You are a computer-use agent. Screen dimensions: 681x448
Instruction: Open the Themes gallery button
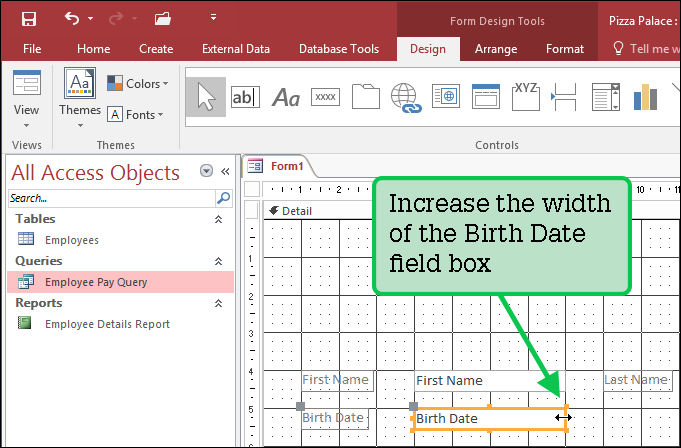click(x=80, y=98)
